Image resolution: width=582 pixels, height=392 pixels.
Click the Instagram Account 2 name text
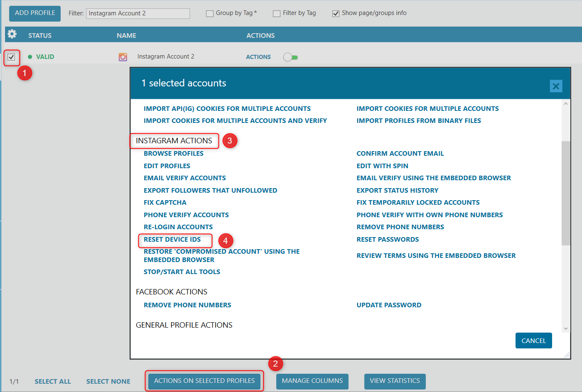coord(166,56)
